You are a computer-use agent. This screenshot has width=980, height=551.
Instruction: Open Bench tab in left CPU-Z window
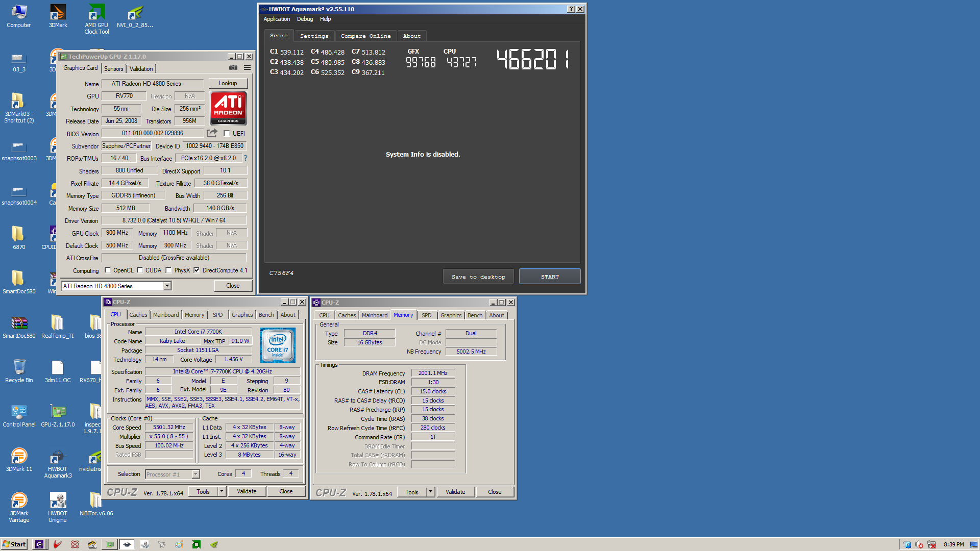coord(266,315)
